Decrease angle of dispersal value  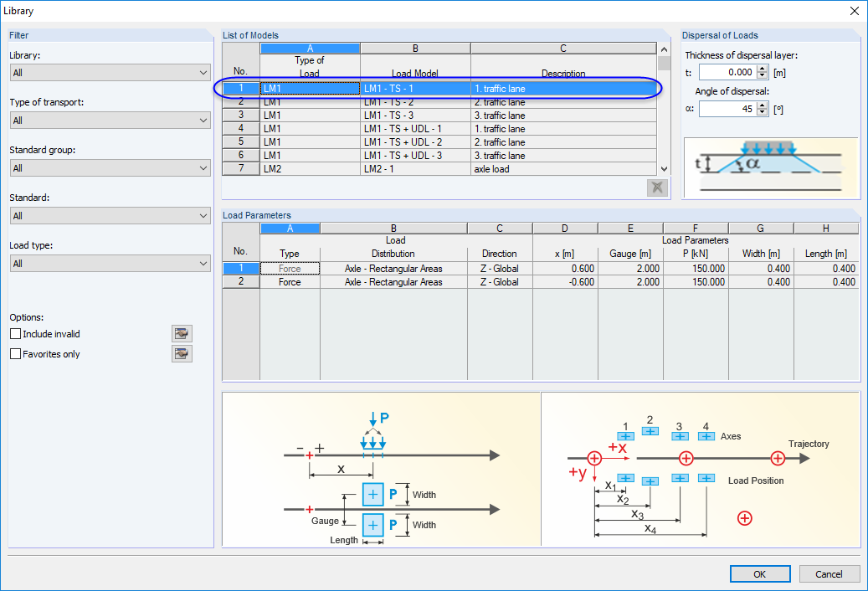coord(763,112)
